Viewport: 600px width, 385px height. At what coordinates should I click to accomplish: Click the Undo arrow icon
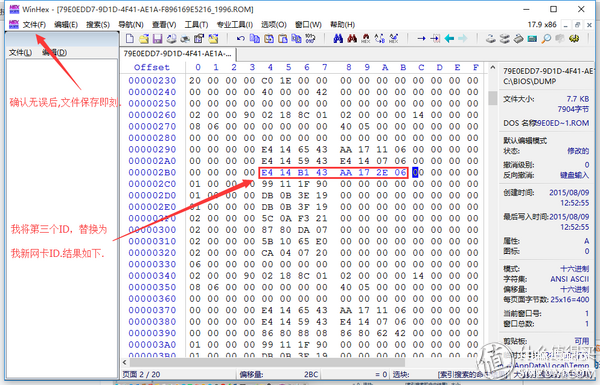point(241,39)
